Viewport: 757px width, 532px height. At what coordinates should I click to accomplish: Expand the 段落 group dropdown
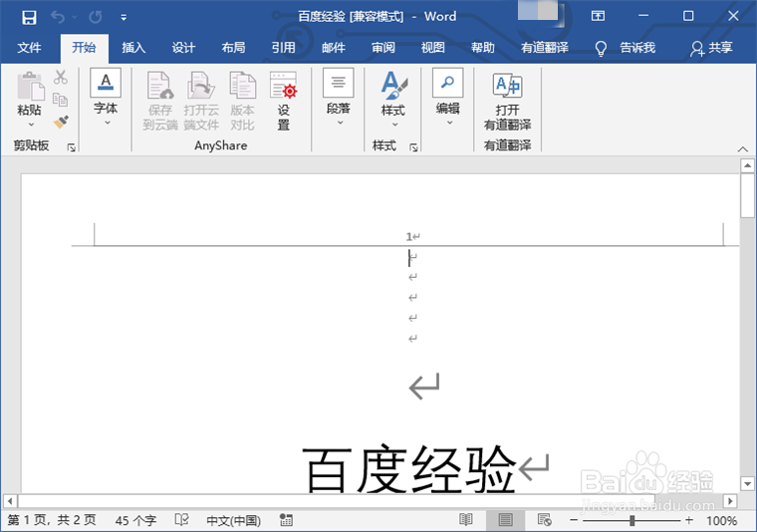pyautogui.click(x=339, y=98)
